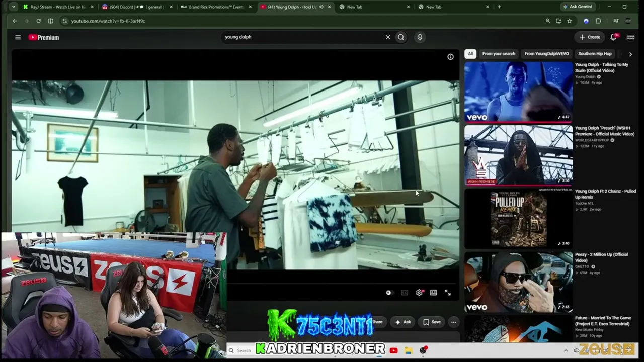Close the Young Dolph YouTube tab

pos(330,7)
